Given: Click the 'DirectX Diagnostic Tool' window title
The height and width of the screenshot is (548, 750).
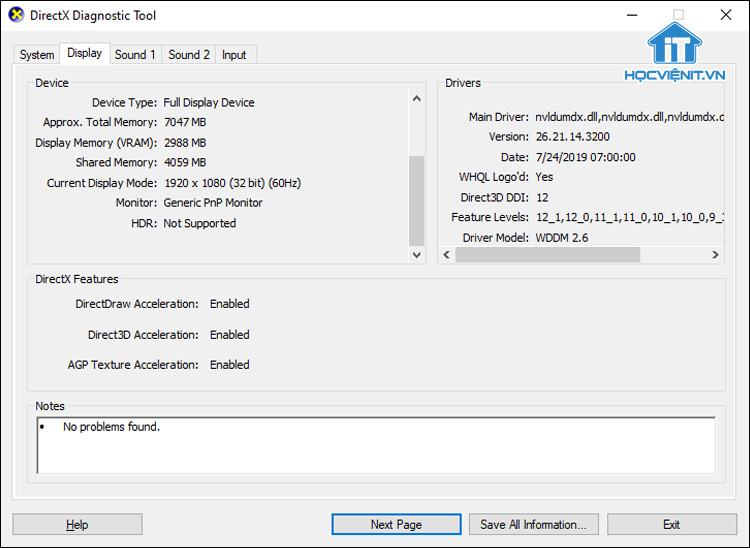Looking at the screenshot, I should click(x=93, y=15).
